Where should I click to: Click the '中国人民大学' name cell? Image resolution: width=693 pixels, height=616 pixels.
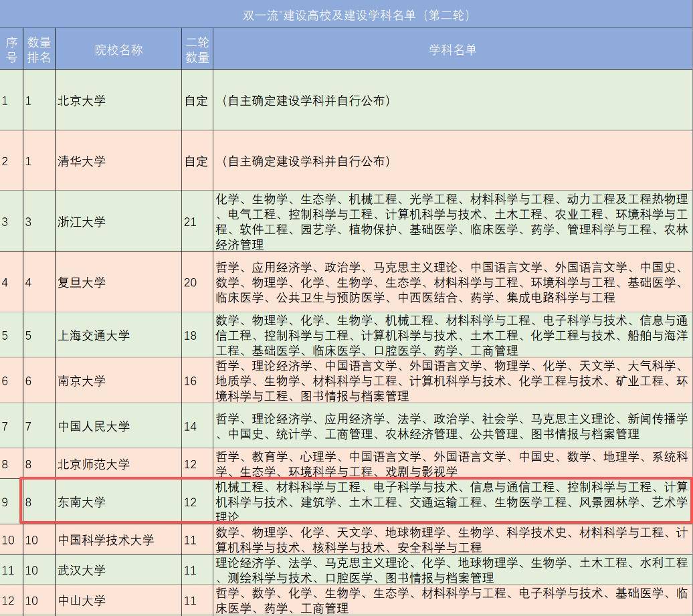(94, 426)
